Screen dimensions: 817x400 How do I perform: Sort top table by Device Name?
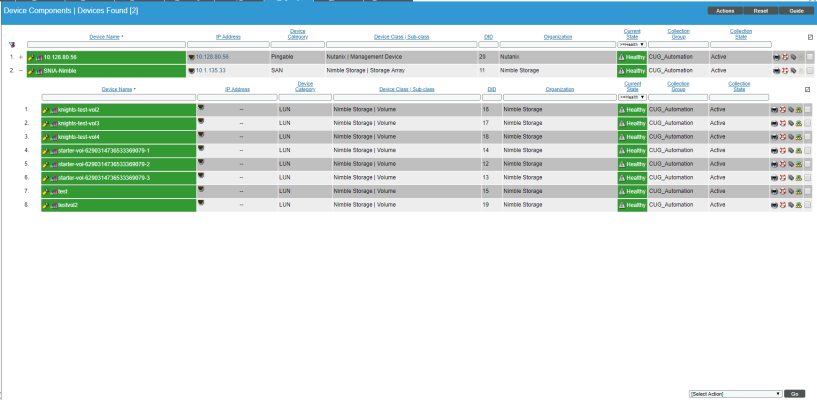coord(105,37)
